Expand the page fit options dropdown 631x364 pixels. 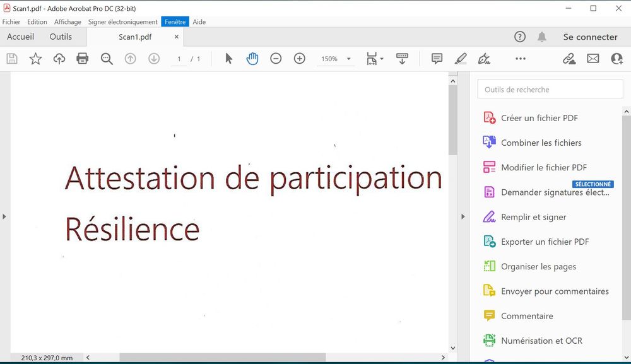(382, 59)
